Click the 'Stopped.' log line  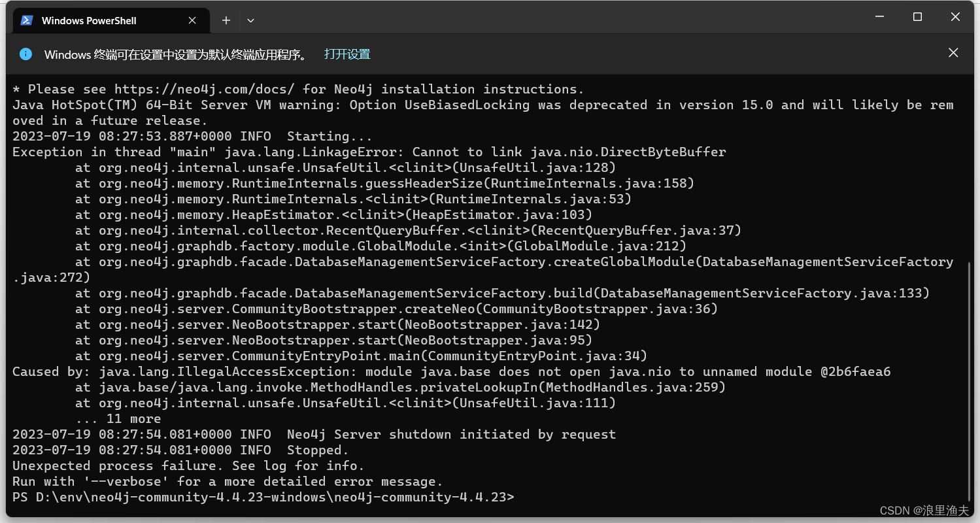pyautogui.click(x=181, y=450)
